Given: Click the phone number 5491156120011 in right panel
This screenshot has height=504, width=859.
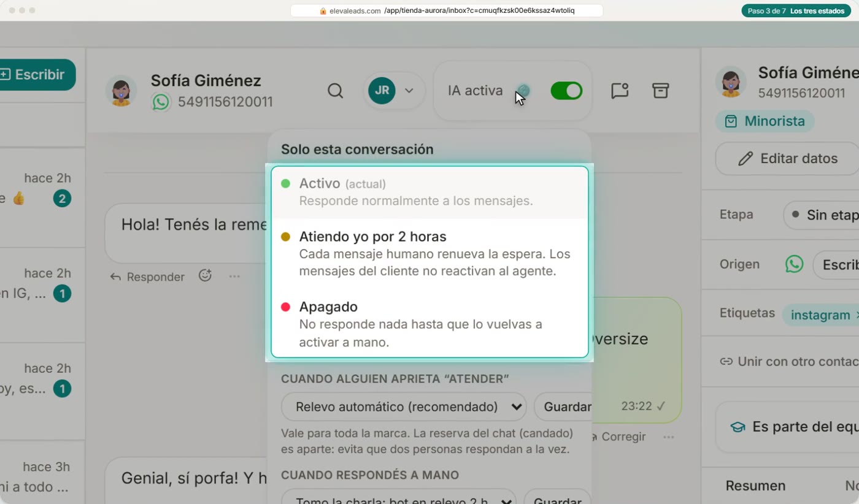Looking at the screenshot, I should click(801, 93).
